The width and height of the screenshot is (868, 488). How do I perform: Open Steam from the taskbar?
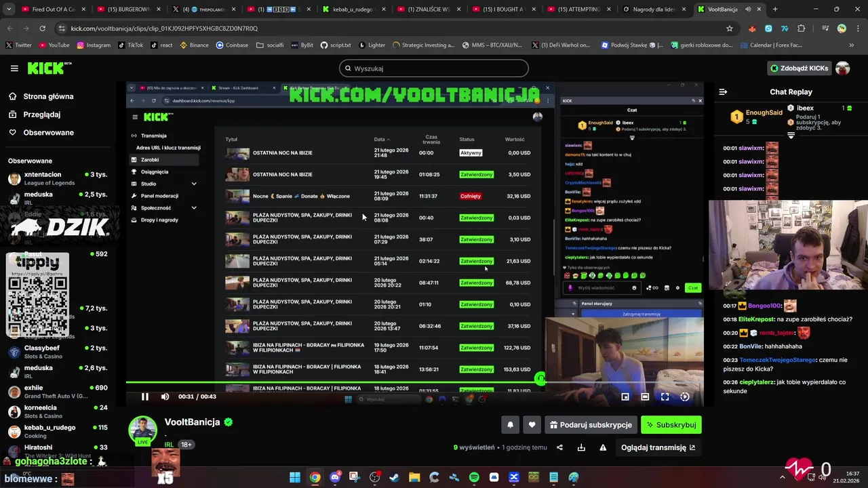tap(395, 477)
